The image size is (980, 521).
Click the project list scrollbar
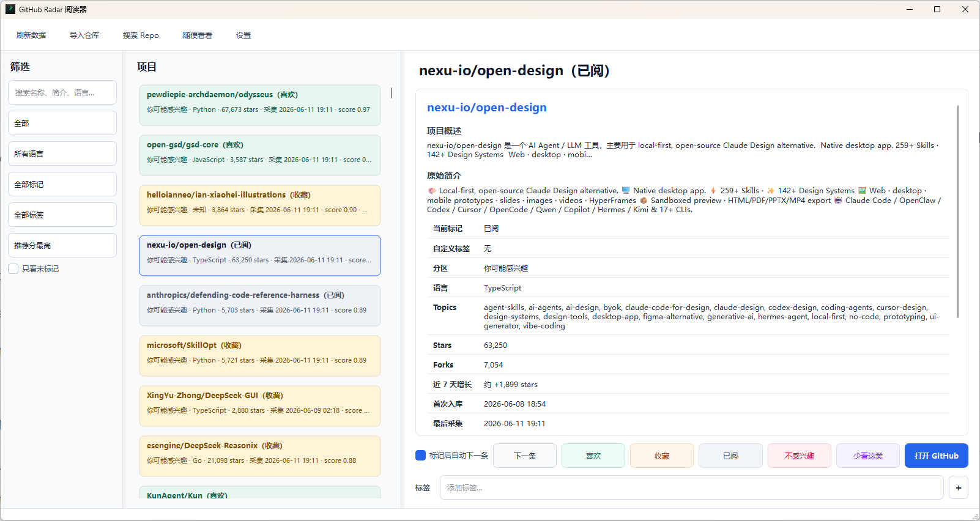coord(392,93)
